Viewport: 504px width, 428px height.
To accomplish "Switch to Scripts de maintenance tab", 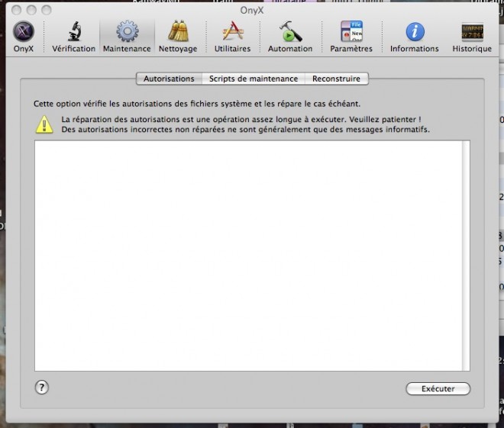I will coord(254,79).
